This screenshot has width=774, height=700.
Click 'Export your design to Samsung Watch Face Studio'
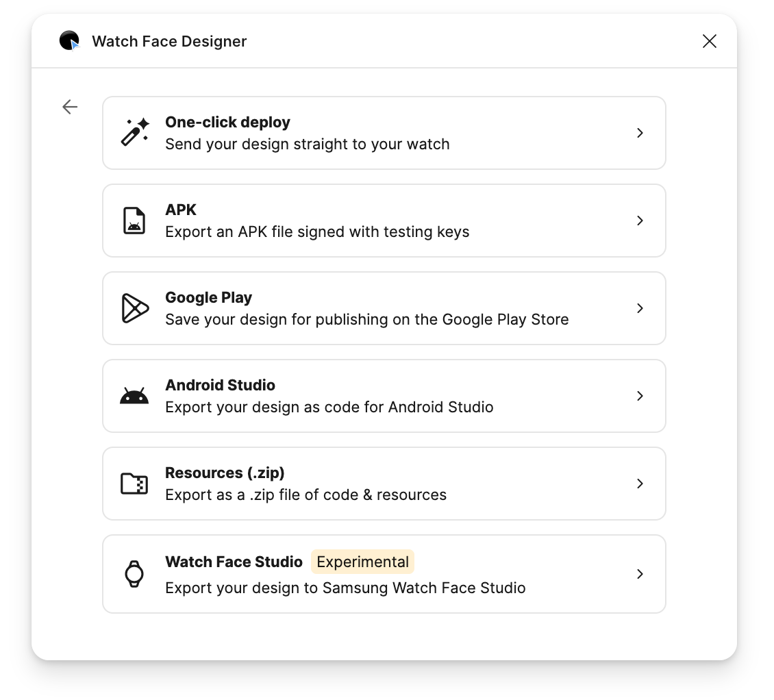point(345,588)
